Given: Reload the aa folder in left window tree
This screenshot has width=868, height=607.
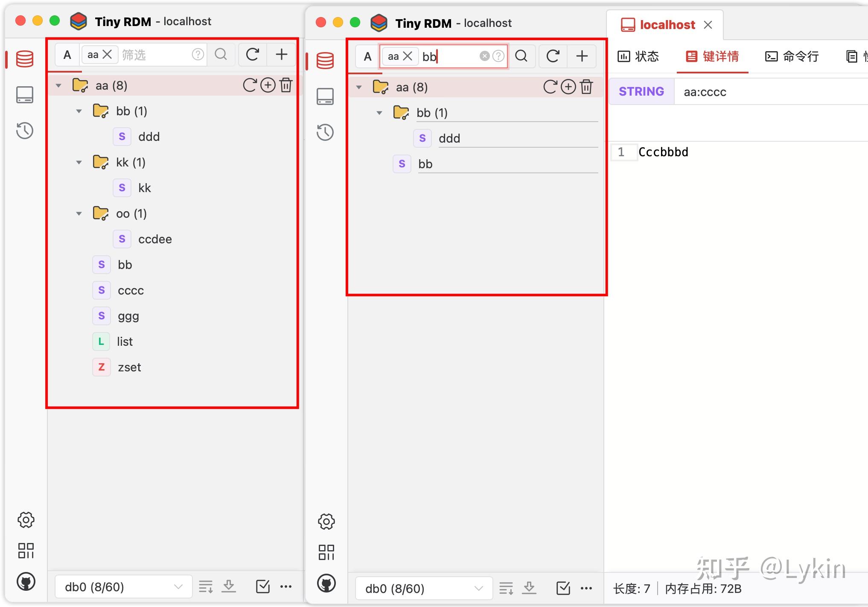Looking at the screenshot, I should (250, 85).
